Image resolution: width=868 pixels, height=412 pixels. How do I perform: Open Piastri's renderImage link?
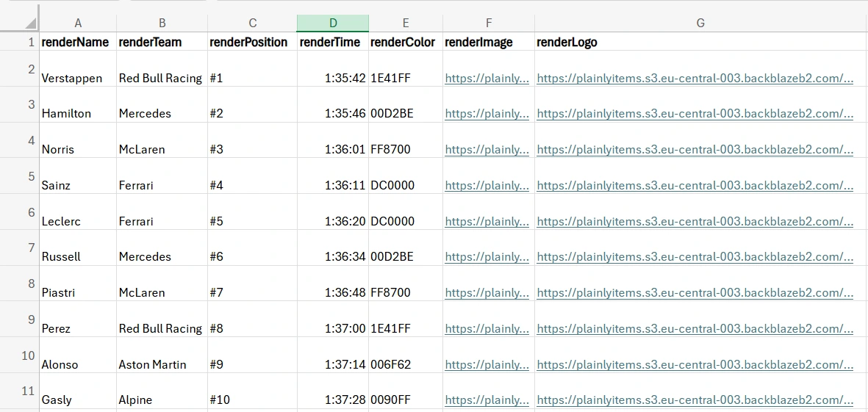(487, 293)
